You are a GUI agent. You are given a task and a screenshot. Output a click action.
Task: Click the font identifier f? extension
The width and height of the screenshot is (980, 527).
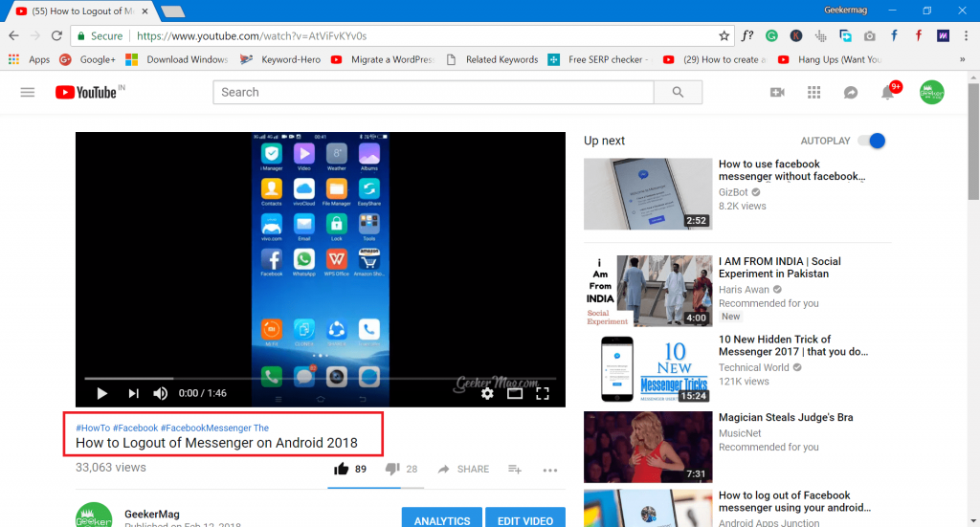coord(747,36)
